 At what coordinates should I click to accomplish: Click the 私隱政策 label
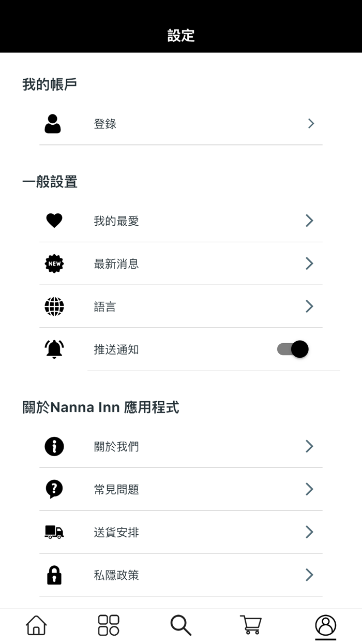coord(116,575)
